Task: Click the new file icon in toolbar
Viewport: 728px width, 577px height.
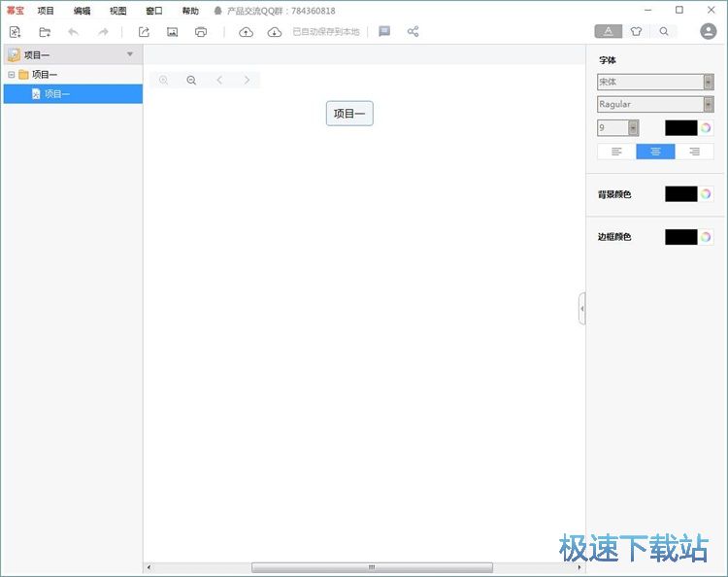Action: coord(15,32)
